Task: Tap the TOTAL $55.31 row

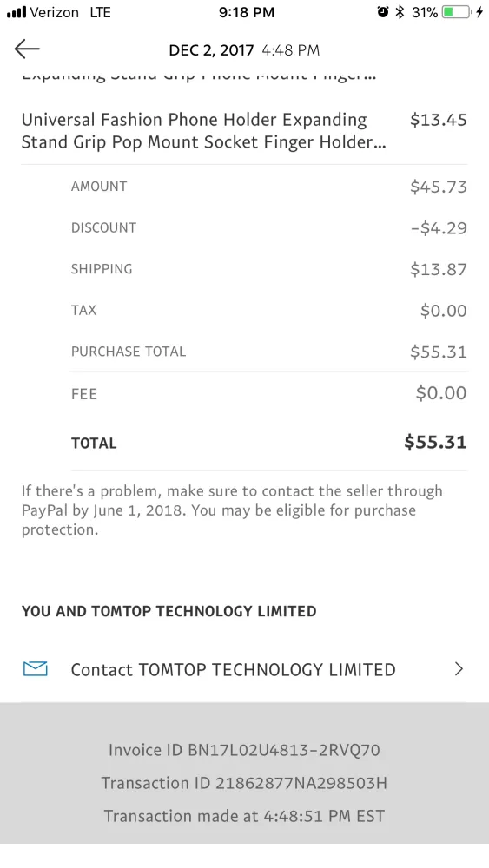Action: [x=268, y=443]
